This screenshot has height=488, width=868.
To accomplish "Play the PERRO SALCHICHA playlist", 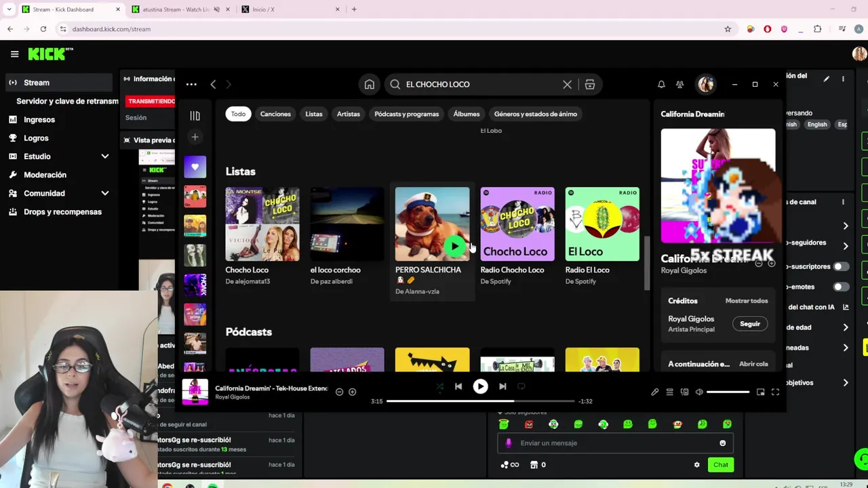I will (x=455, y=246).
